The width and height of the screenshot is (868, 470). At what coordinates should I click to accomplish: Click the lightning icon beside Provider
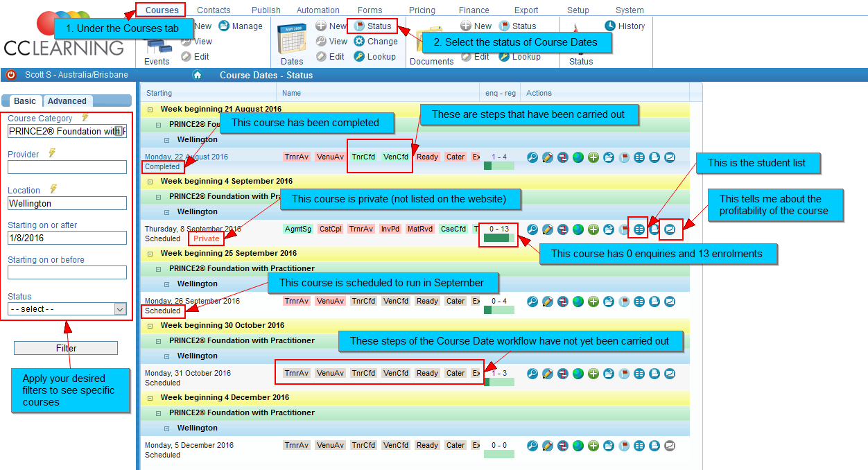click(x=52, y=154)
